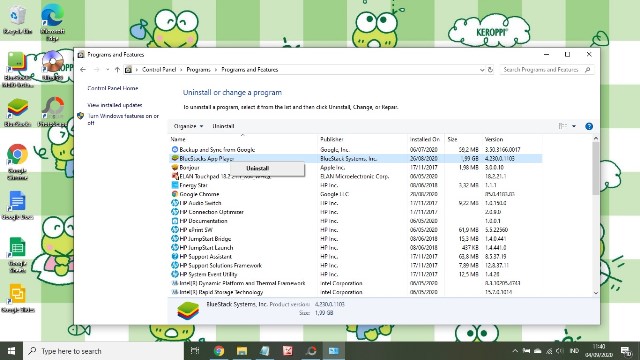Image resolution: width=640 pixels, height=360 pixels.
Task: Open the Organize dropdown menu
Action: pos(188,126)
